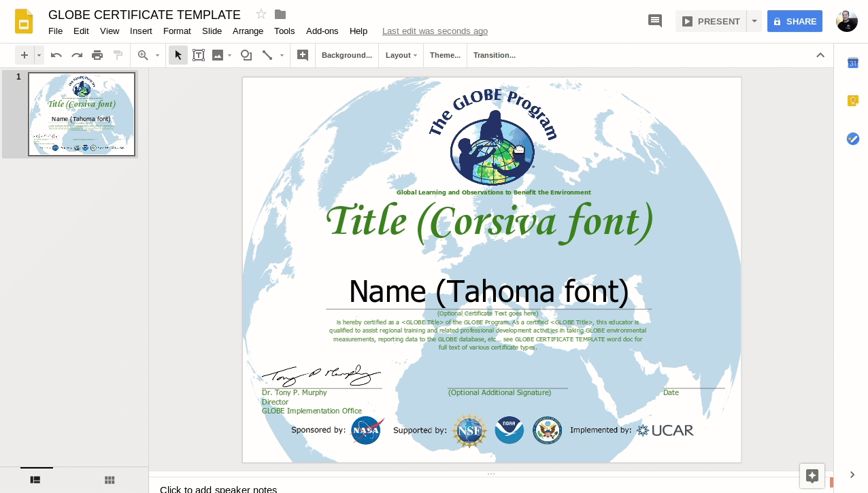This screenshot has width=868, height=493.
Task: Hide the menus with collapse chevron
Action: click(x=820, y=55)
